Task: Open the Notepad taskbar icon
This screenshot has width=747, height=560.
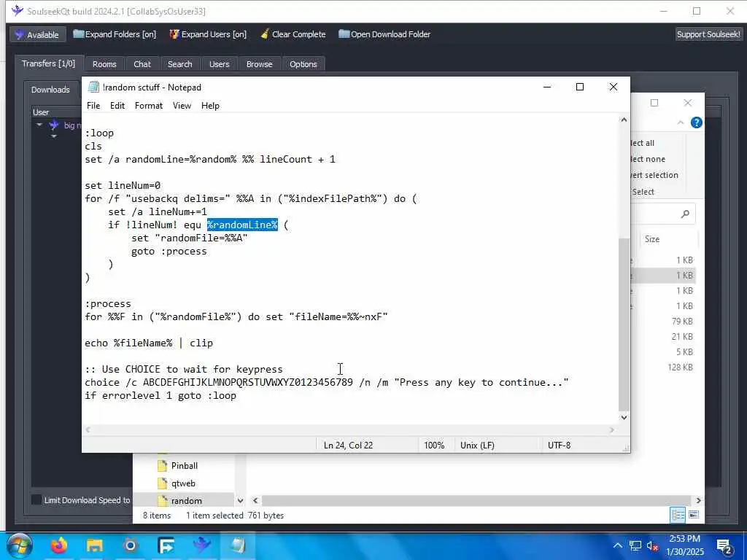Action: pyautogui.click(x=237, y=545)
